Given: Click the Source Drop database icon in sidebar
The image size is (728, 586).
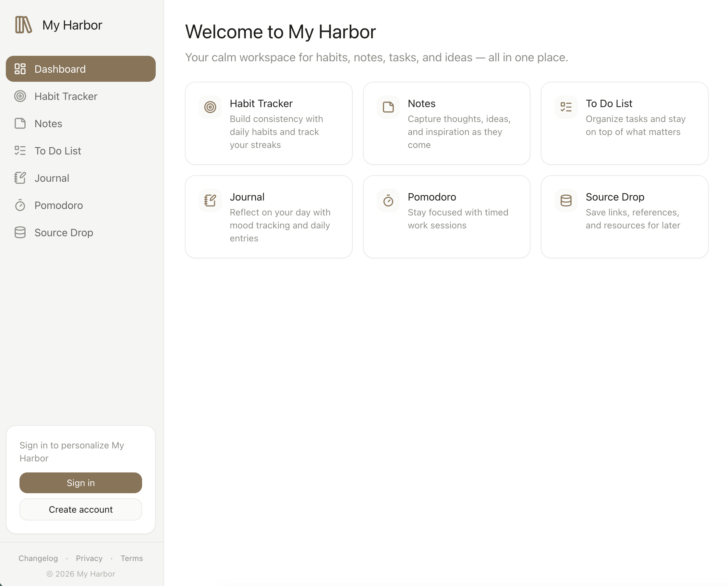Looking at the screenshot, I should pos(20,233).
